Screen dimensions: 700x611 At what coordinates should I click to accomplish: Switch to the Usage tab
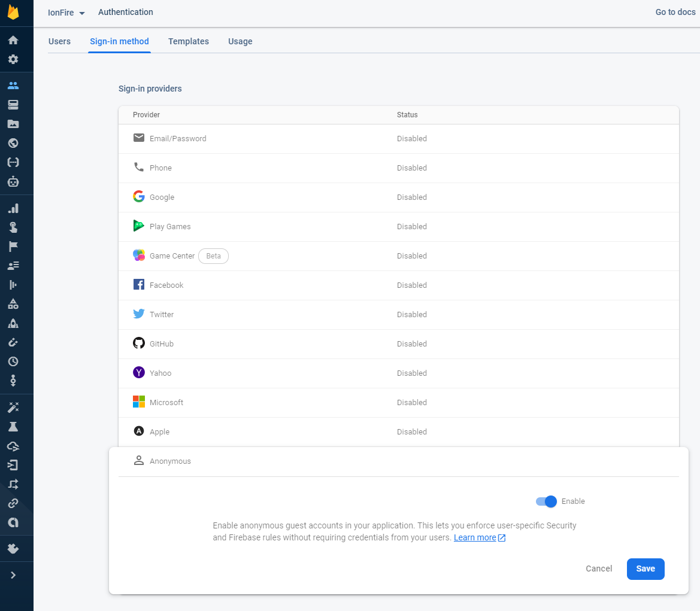pyautogui.click(x=240, y=41)
